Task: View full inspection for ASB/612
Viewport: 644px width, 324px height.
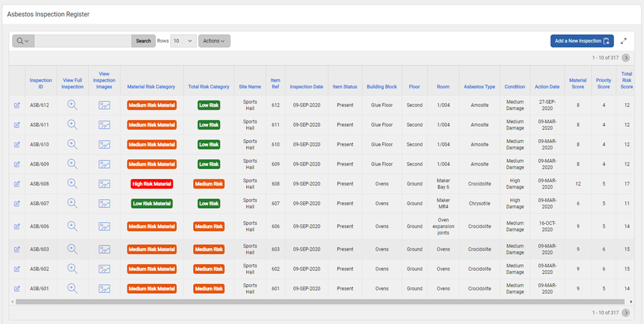Action: (73, 105)
